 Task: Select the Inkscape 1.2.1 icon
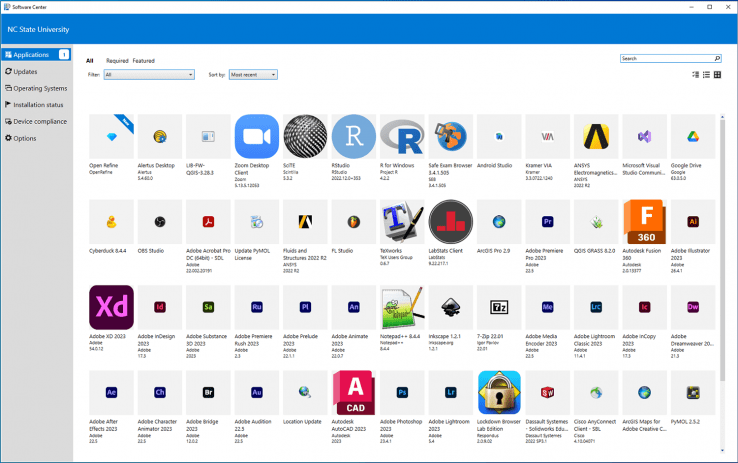coord(450,307)
